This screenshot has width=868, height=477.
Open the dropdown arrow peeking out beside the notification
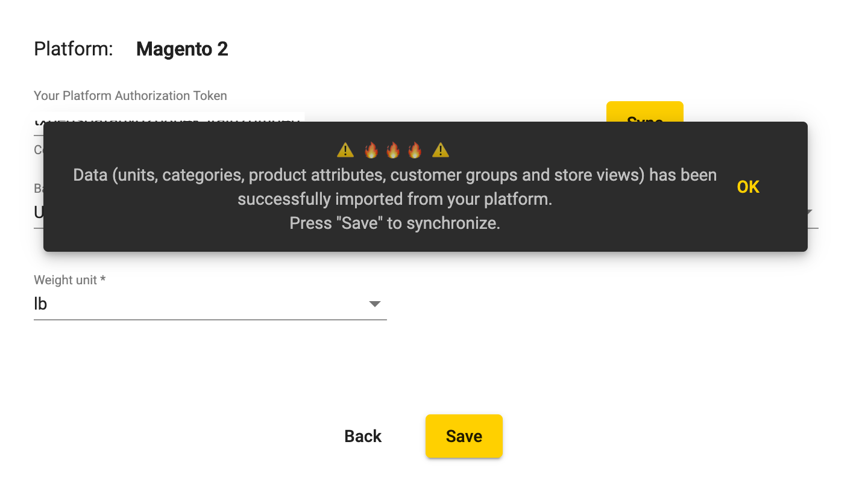coord(809,213)
